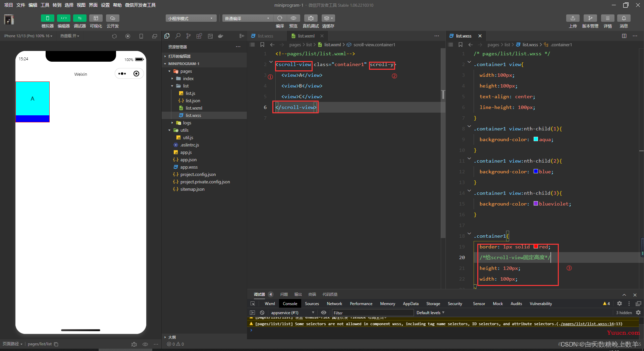This screenshot has width=644, height=351.
Task: Open the File (文件) menu
Action: pos(21,5)
